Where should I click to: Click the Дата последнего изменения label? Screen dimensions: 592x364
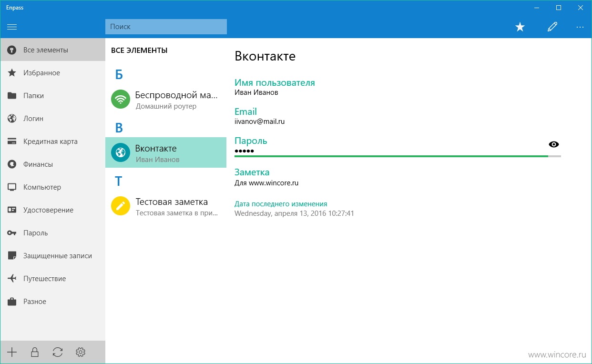pos(281,204)
